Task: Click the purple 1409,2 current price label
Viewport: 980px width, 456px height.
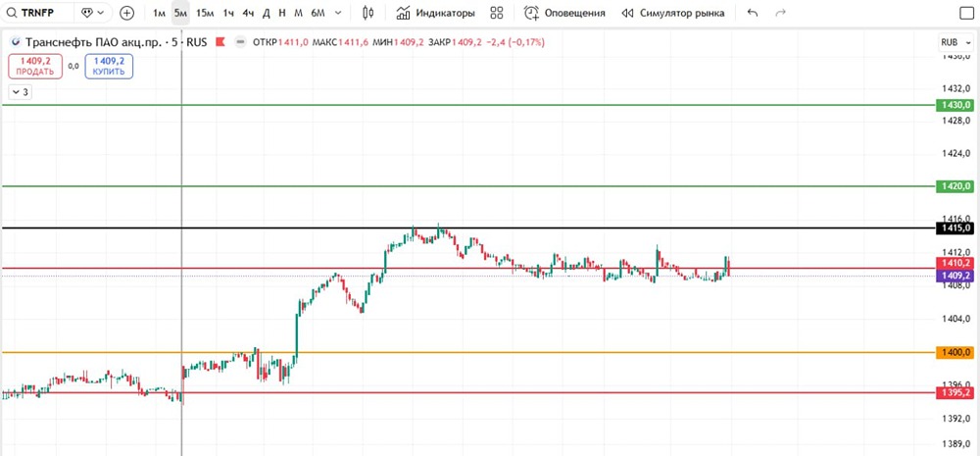Action: click(955, 276)
